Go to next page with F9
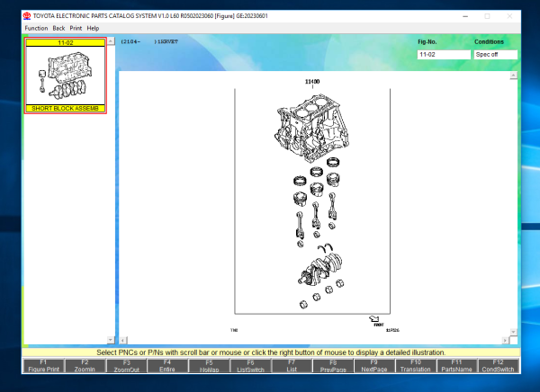The image size is (540, 392). coord(373,364)
